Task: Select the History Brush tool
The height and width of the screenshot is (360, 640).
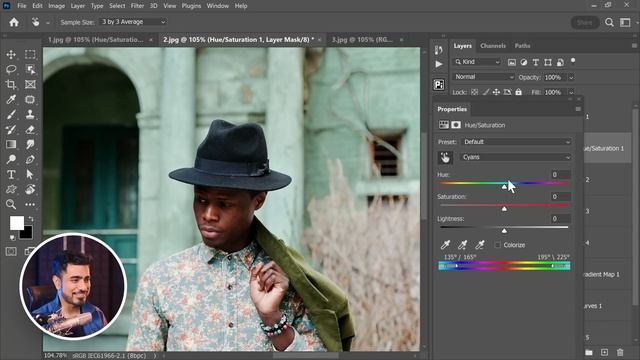Action: 11,130
